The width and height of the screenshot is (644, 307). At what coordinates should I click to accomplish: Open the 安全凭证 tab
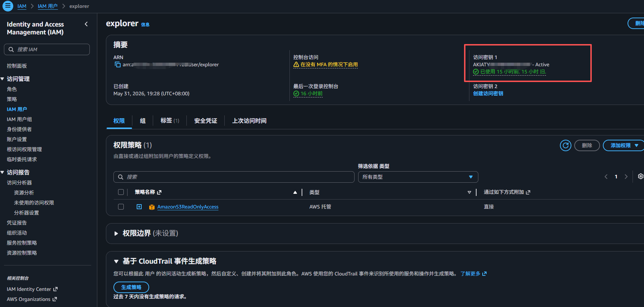(x=206, y=121)
